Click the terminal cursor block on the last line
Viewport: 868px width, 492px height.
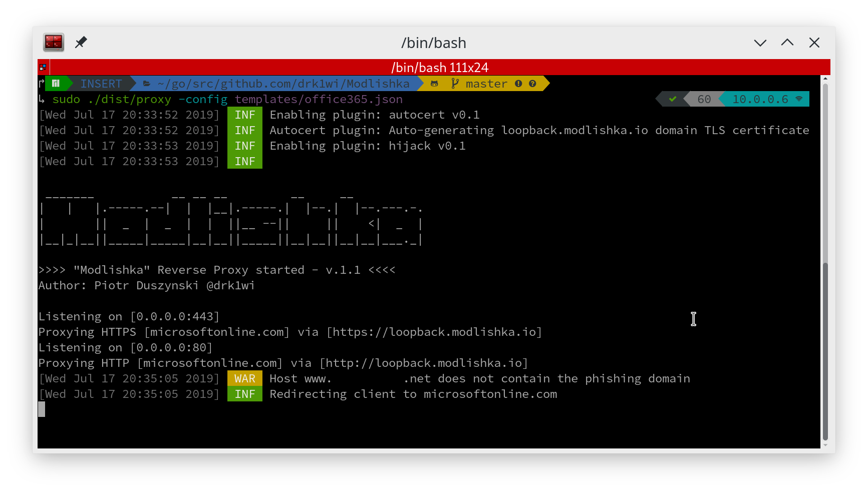(42, 409)
